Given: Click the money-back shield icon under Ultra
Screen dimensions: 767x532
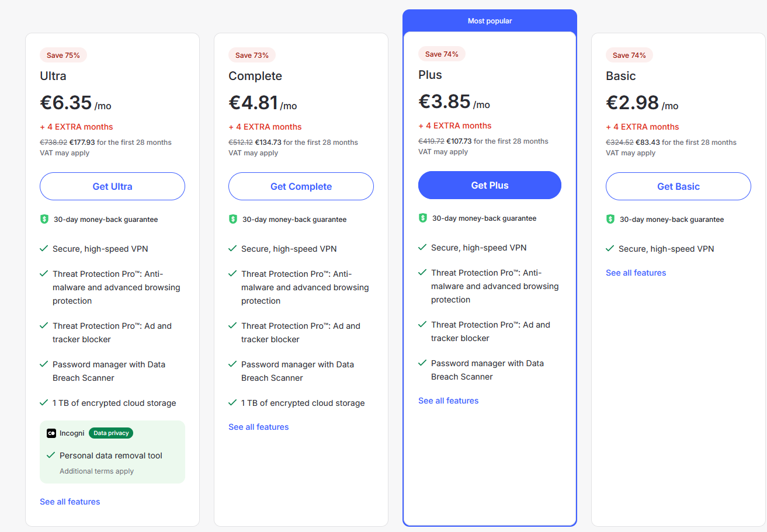Looking at the screenshot, I should [x=44, y=220].
